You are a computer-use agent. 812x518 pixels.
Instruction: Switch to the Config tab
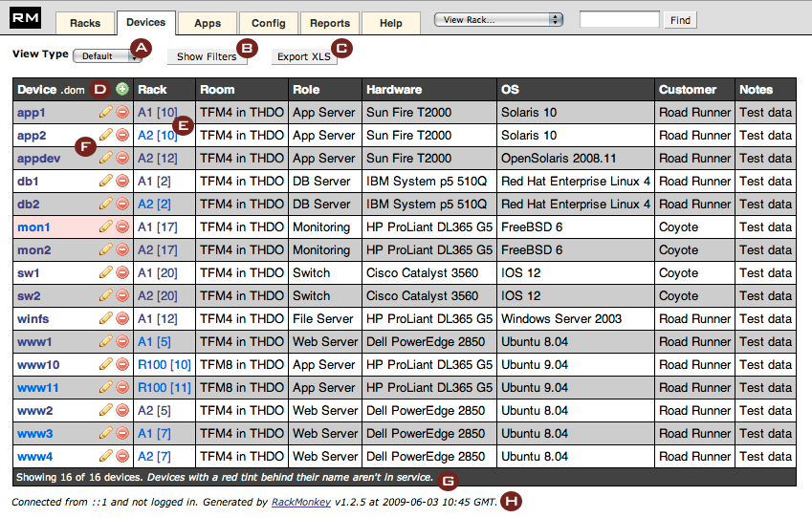(268, 23)
